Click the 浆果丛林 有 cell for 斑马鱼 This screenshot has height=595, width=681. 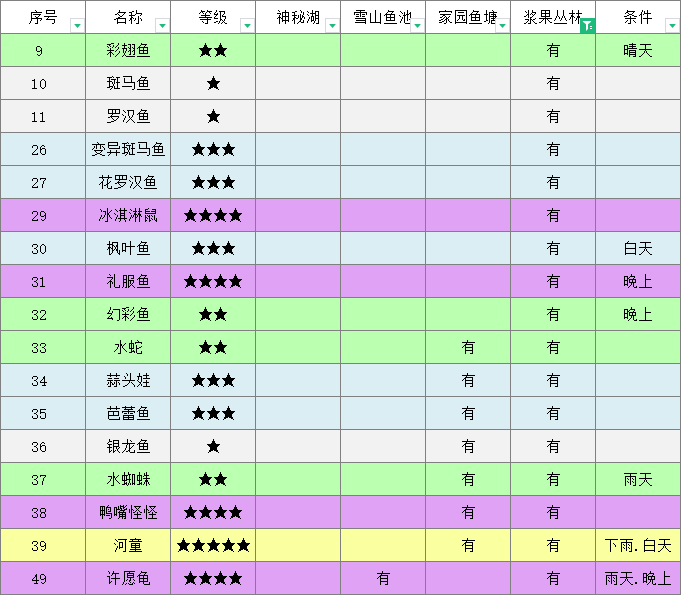tap(553, 83)
